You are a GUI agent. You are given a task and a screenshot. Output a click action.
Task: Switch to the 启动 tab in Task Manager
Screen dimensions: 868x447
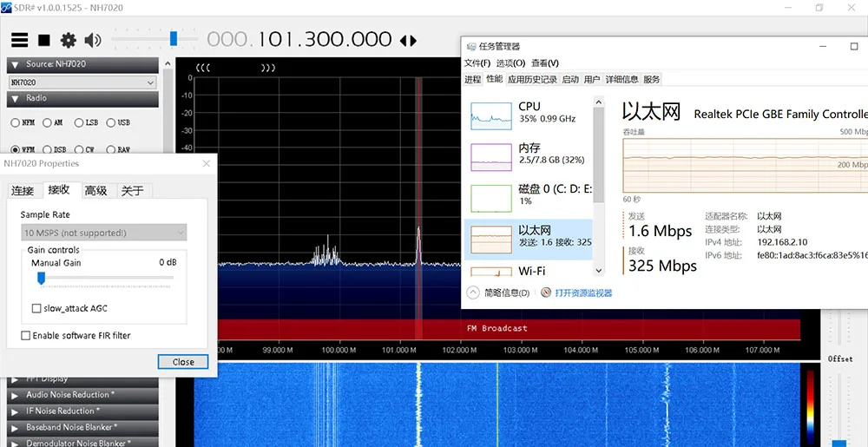pyautogui.click(x=570, y=80)
